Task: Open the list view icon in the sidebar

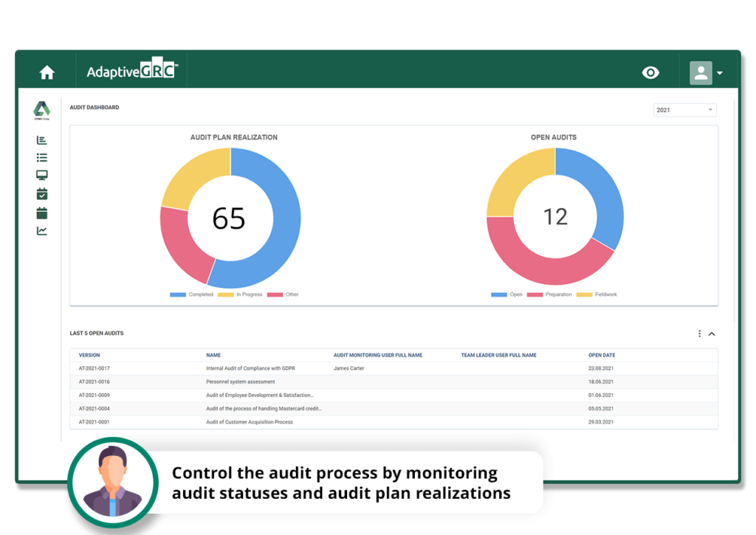Action: 42,157
